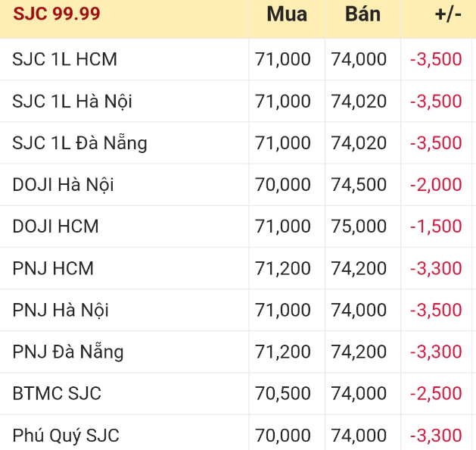Click the -1,500 change for DOJI HCM
The width and height of the screenshot is (476, 450).
436,226
